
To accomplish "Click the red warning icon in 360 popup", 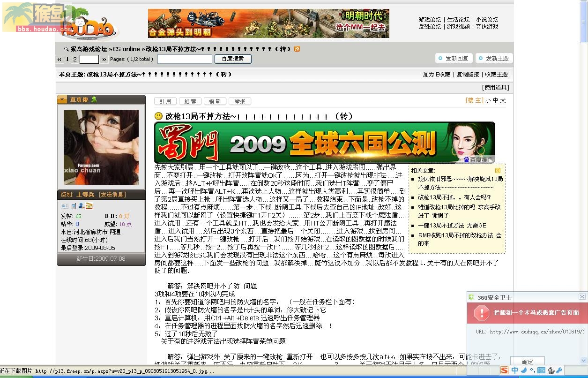I will (x=481, y=313).
